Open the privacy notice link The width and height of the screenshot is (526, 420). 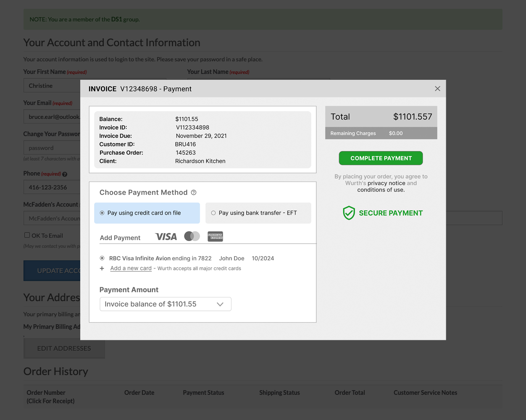tap(387, 183)
